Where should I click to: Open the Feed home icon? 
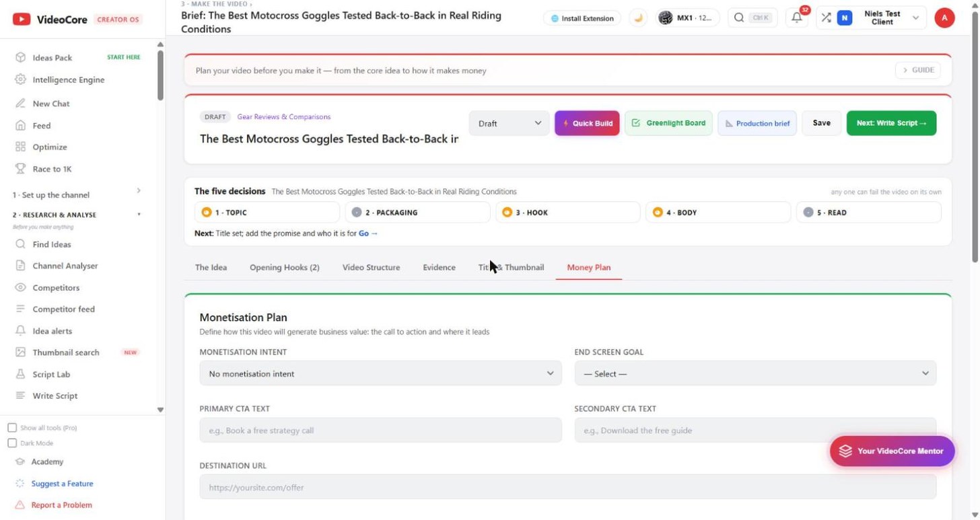(x=21, y=126)
